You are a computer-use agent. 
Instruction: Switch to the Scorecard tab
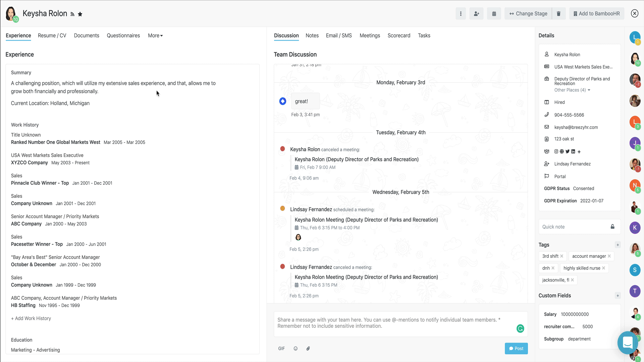pyautogui.click(x=399, y=36)
